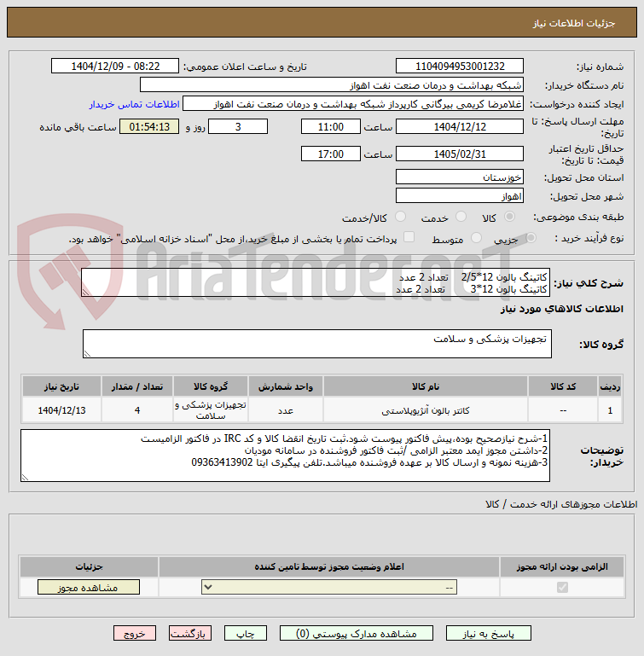This screenshot has height=656, width=644.
Task: Toggle the اسناد خزانه اسلامی payment checkbox
Action: point(409,237)
